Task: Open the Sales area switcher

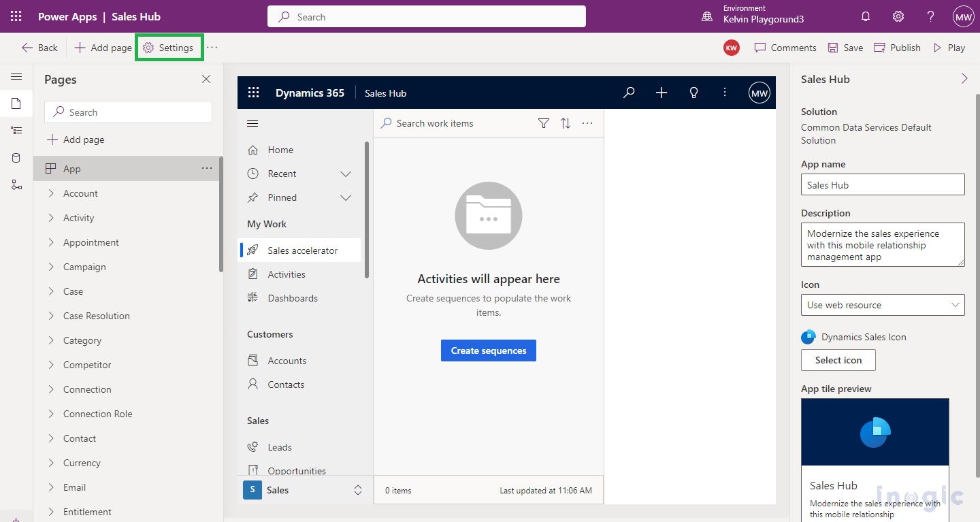Action: (x=304, y=490)
